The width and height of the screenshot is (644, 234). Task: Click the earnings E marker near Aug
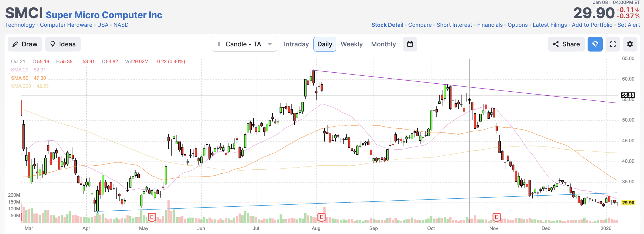[321, 217]
